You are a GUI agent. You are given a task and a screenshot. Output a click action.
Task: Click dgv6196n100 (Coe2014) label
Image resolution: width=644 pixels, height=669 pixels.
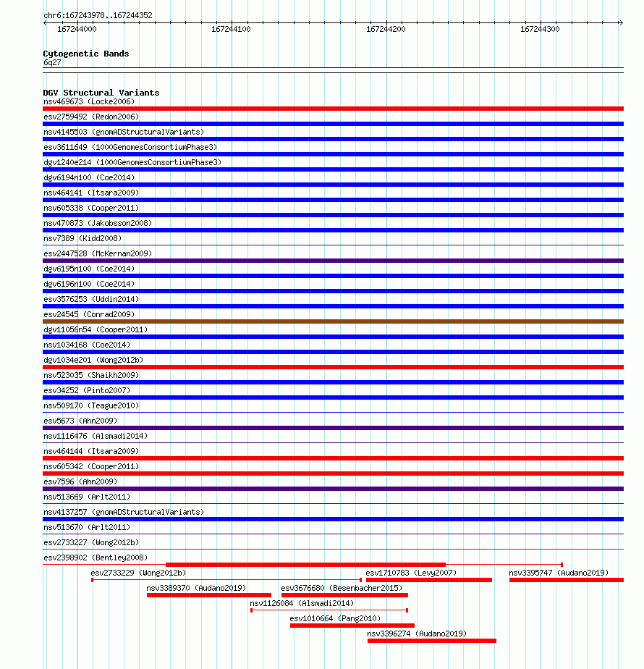pyautogui.click(x=89, y=284)
